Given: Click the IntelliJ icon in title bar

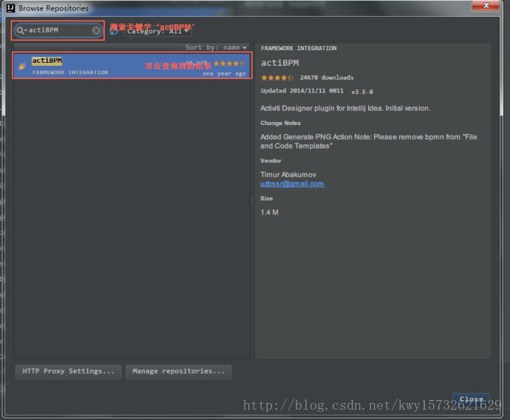Looking at the screenshot, I should 11,8.
